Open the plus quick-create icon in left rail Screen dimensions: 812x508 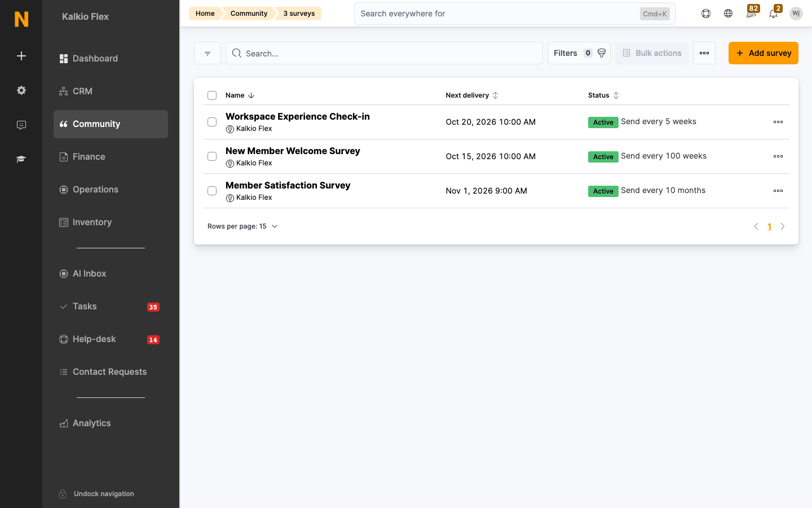(x=21, y=56)
